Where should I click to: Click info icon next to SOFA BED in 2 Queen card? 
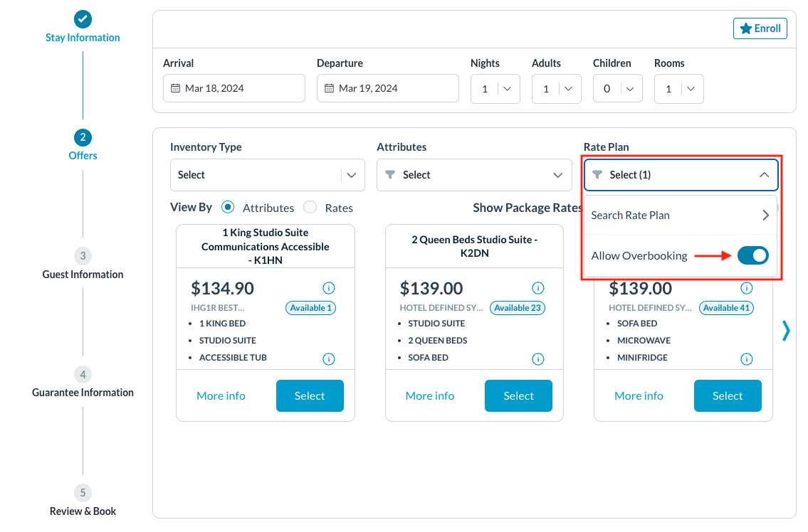(537, 359)
